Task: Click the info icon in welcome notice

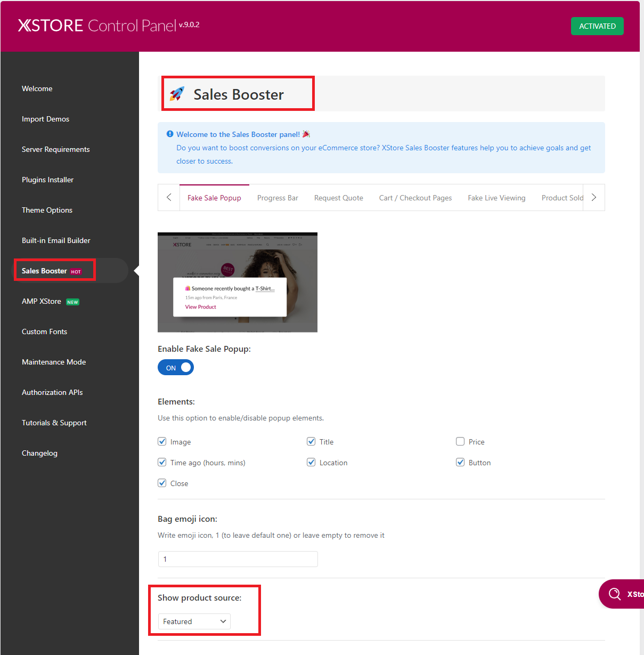Action: tap(170, 134)
